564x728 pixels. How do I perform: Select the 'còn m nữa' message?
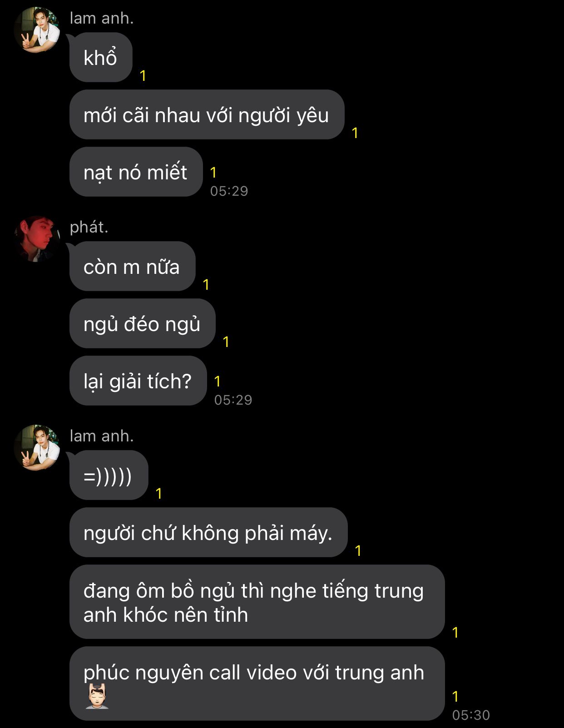[132, 267]
